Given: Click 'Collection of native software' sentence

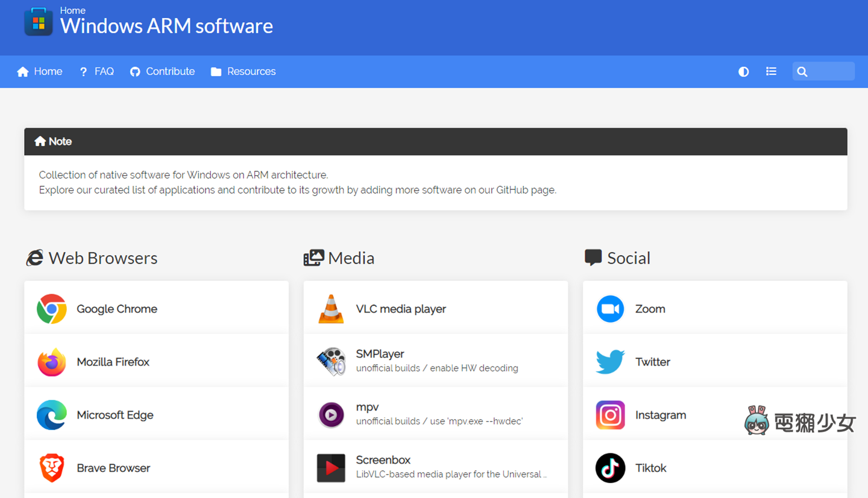Looking at the screenshot, I should coord(183,175).
